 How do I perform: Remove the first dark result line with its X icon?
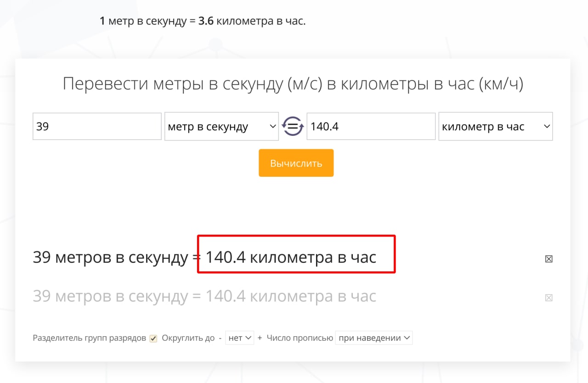coord(548,259)
